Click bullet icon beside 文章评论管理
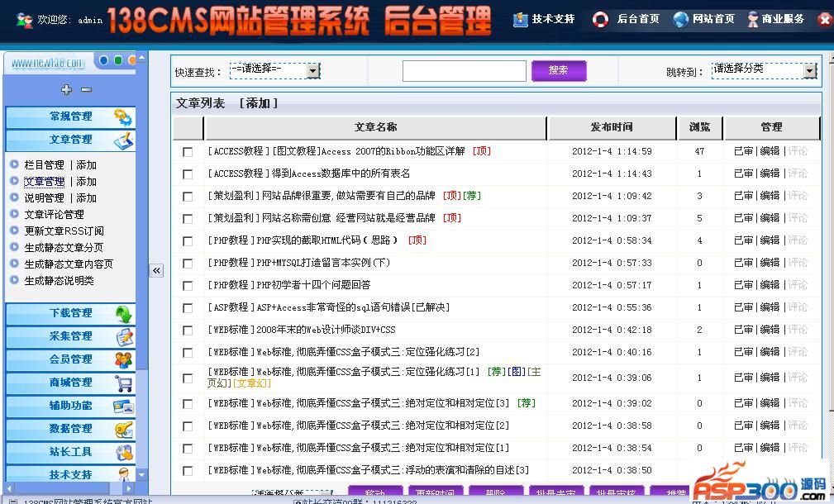The image size is (834, 504). (x=14, y=214)
